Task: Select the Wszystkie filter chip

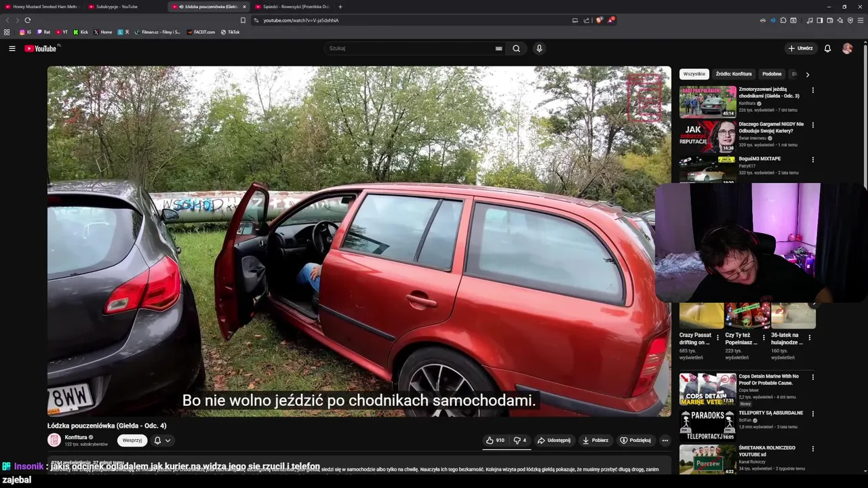Action: pyautogui.click(x=694, y=74)
